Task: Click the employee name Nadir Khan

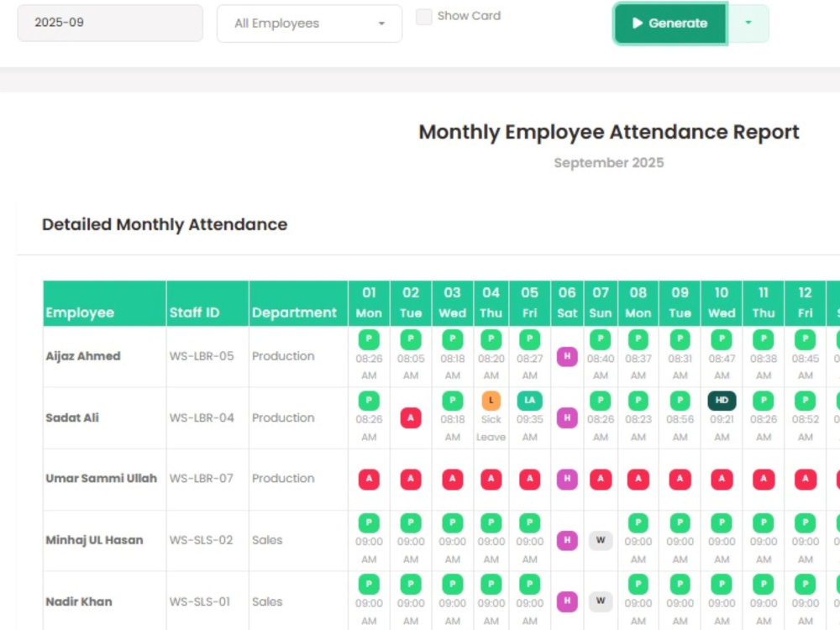Action: click(79, 601)
